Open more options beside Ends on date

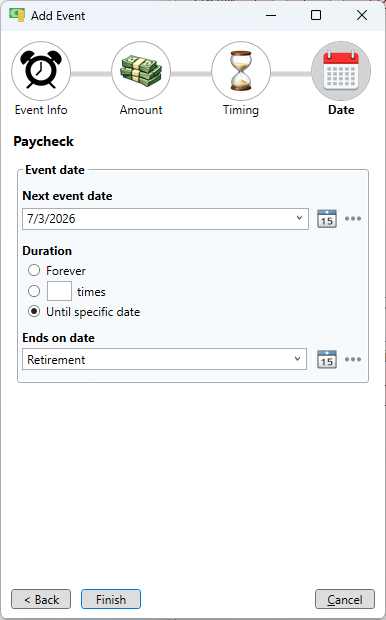tap(353, 359)
